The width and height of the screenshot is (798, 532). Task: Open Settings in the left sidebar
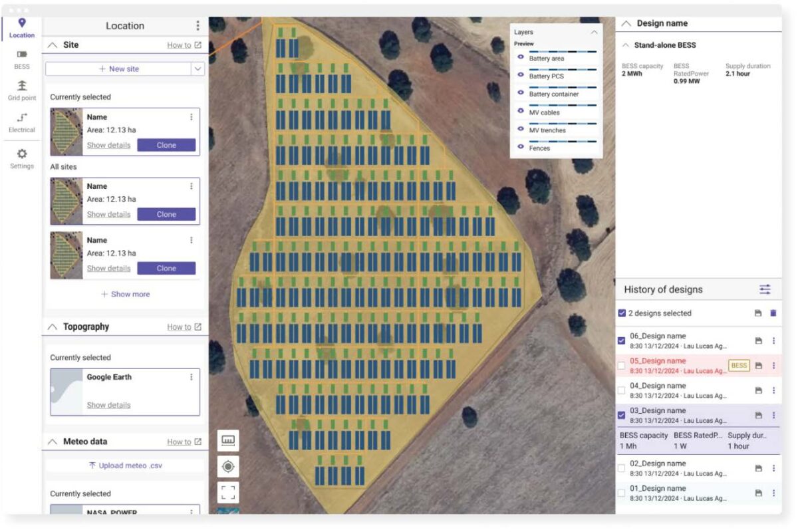(x=22, y=158)
